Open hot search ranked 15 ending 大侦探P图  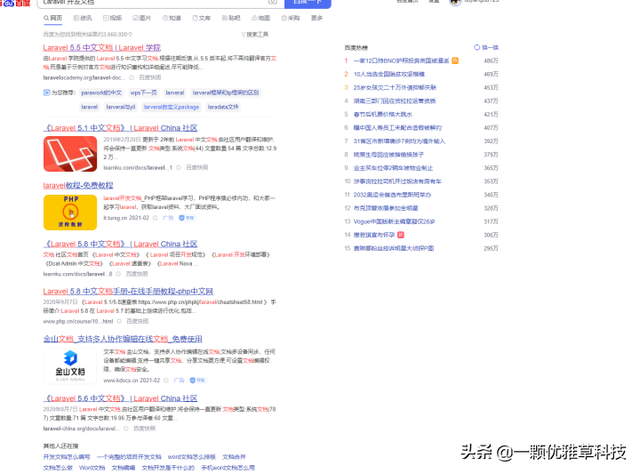pyautogui.click(x=393, y=248)
